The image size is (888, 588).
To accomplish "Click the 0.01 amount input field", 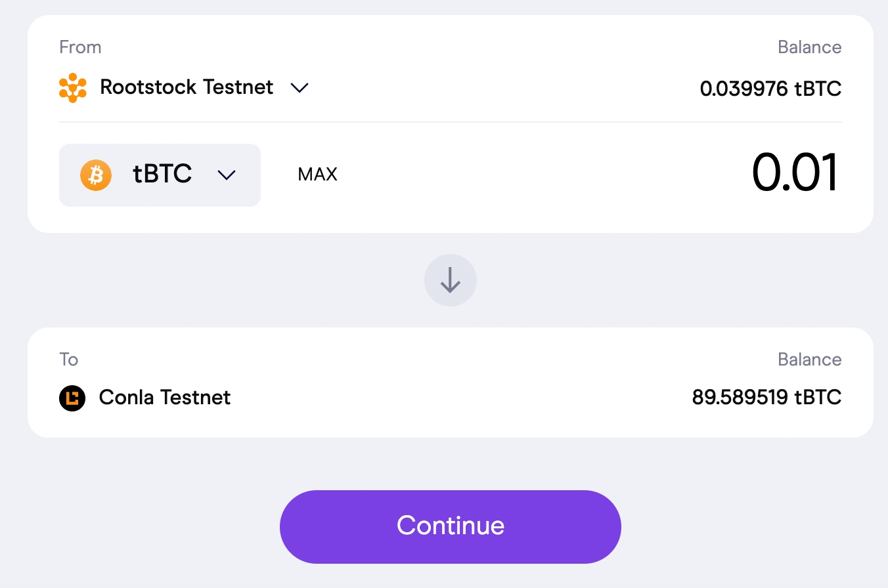I will (795, 174).
